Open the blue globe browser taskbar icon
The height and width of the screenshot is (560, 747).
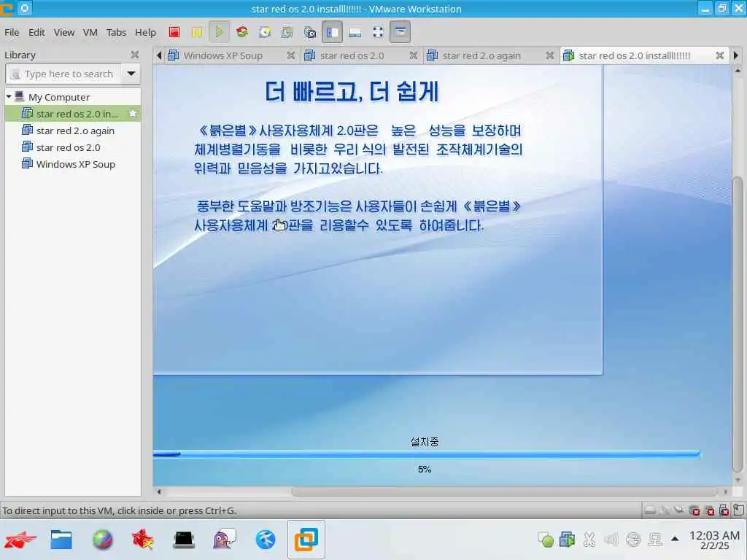(266, 540)
